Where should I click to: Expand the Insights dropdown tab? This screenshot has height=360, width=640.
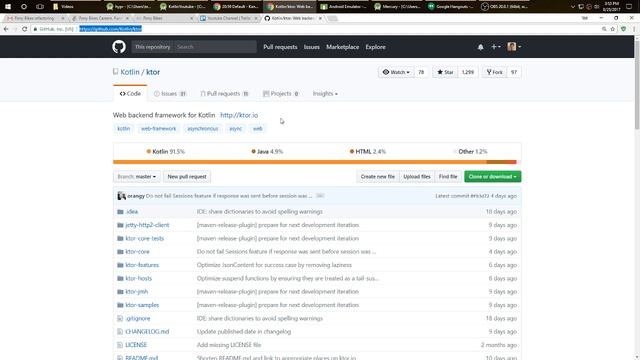click(x=325, y=93)
